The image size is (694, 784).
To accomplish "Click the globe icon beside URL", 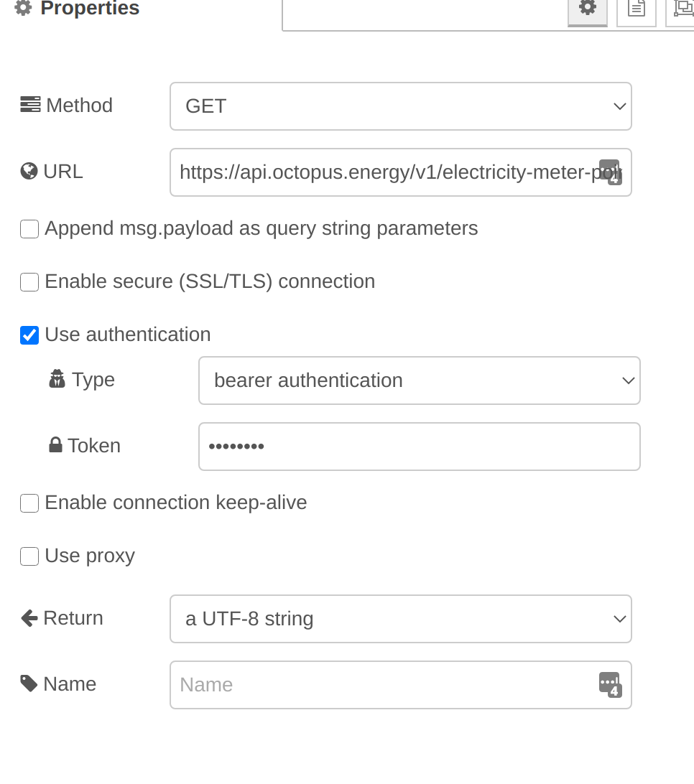I will coord(29,171).
